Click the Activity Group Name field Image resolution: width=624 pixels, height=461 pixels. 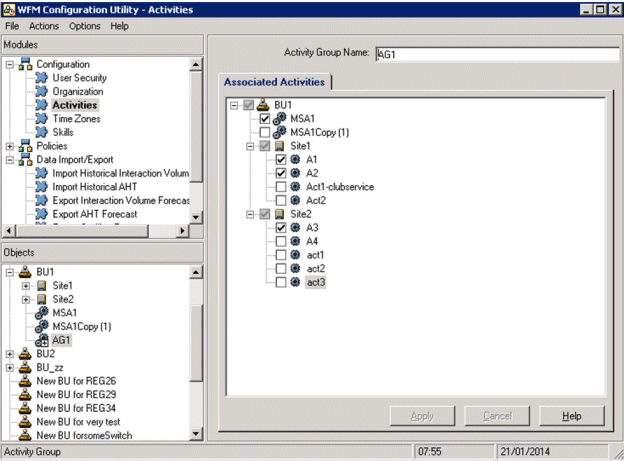coord(495,54)
